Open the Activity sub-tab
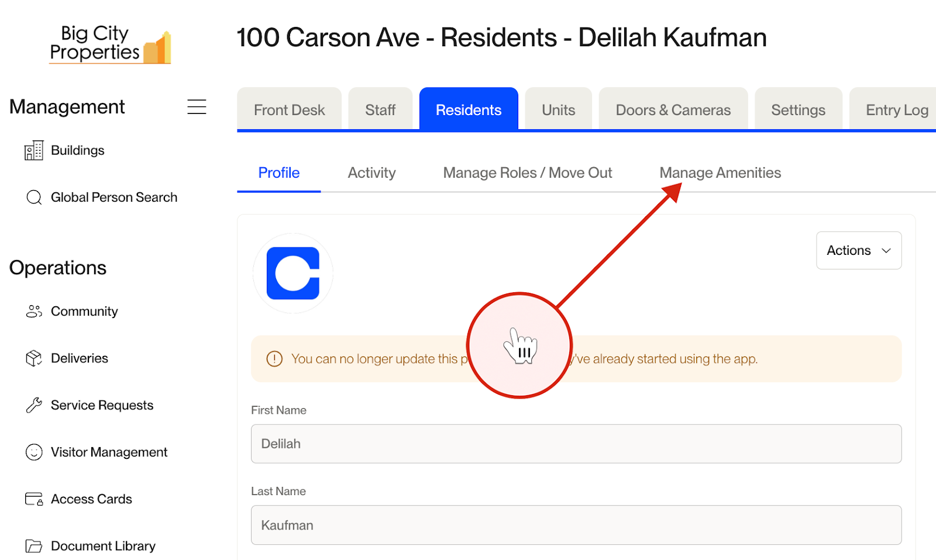This screenshot has width=936, height=560. coord(371,173)
